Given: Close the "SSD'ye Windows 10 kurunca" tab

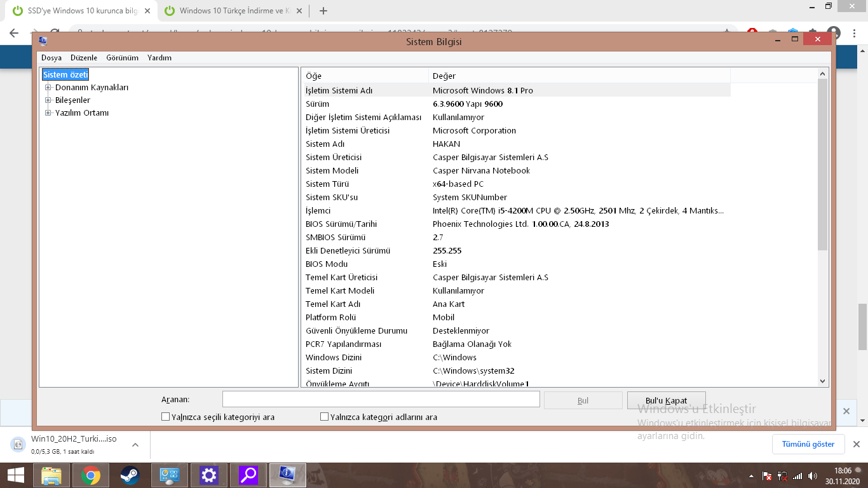Looking at the screenshot, I should click(x=147, y=11).
